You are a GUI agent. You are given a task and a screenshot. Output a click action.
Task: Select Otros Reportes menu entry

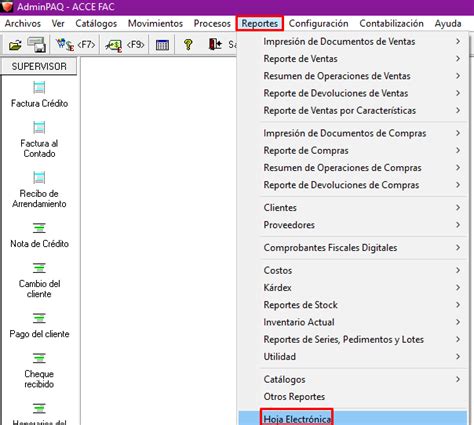coord(353,397)
